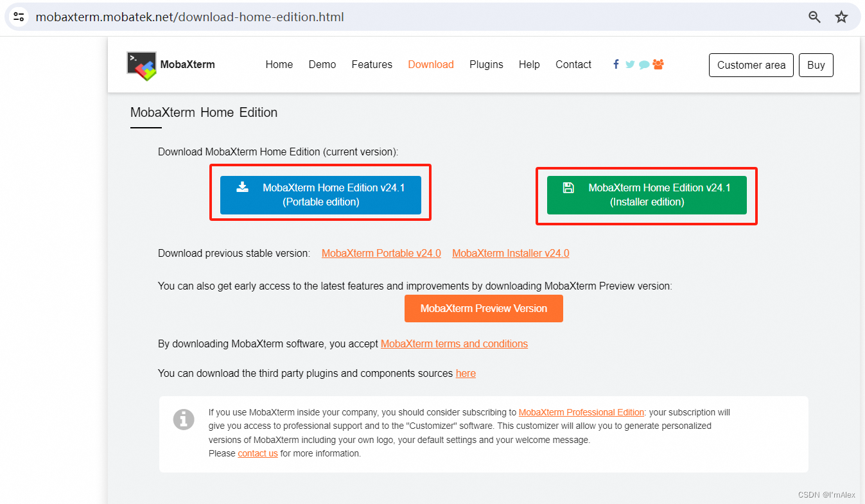
Task: Bookmark this page with the star icon
Action: (x=841, y=17)
